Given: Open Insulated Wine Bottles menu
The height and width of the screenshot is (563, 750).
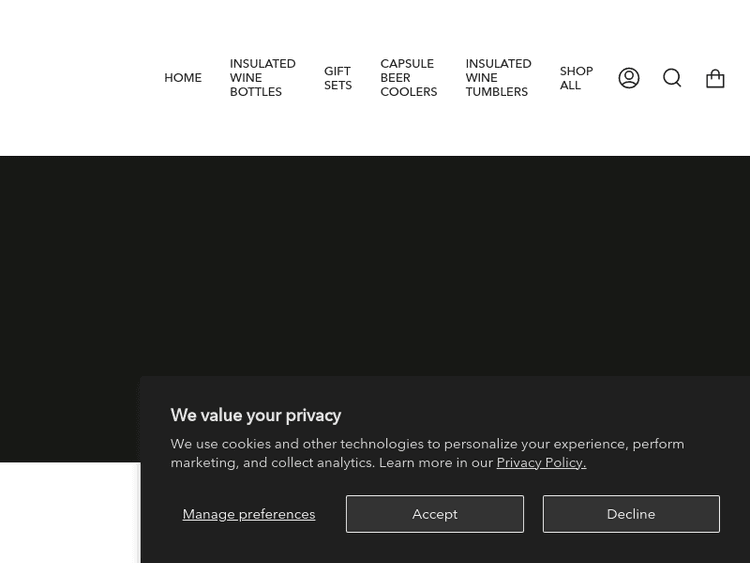Looking at the screenshot, I should coord(262,78).
